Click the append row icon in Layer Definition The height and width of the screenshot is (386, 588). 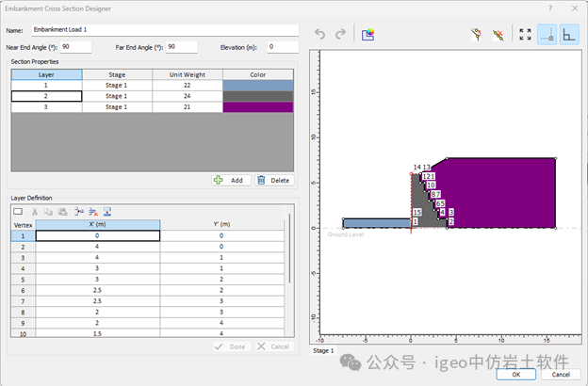coord(107,212)
